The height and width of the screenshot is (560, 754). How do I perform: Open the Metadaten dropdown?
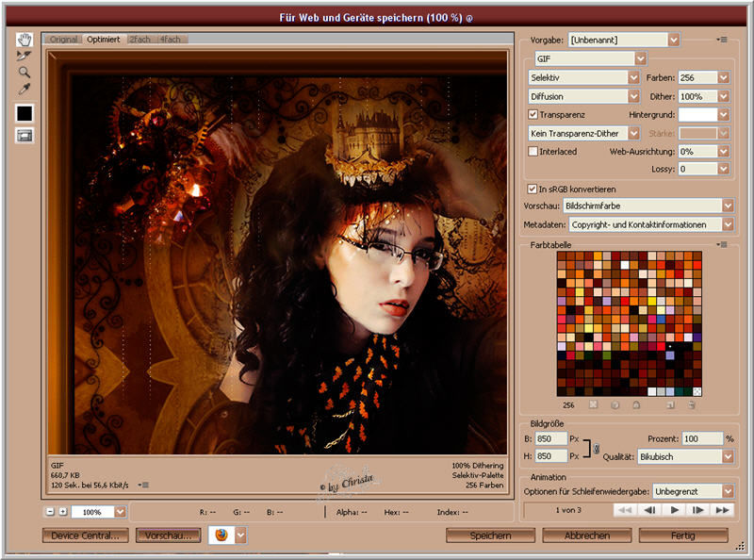tap(728, 224)
